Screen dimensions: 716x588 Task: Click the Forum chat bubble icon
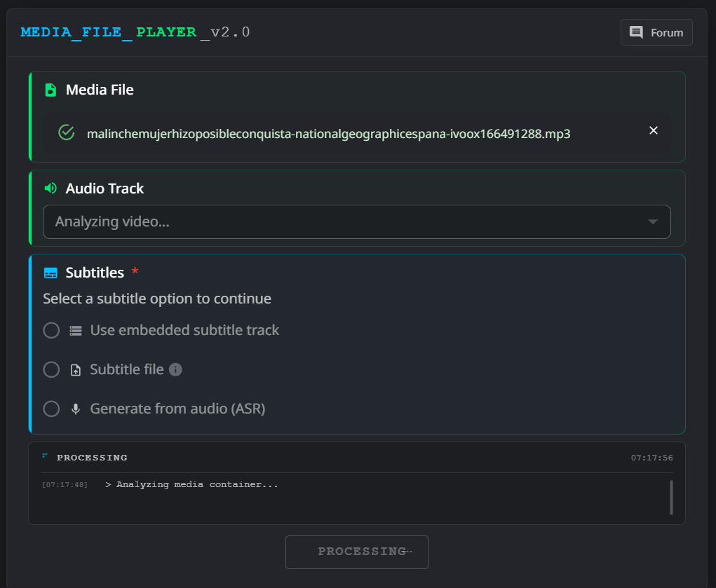click(x=636, y=32)
